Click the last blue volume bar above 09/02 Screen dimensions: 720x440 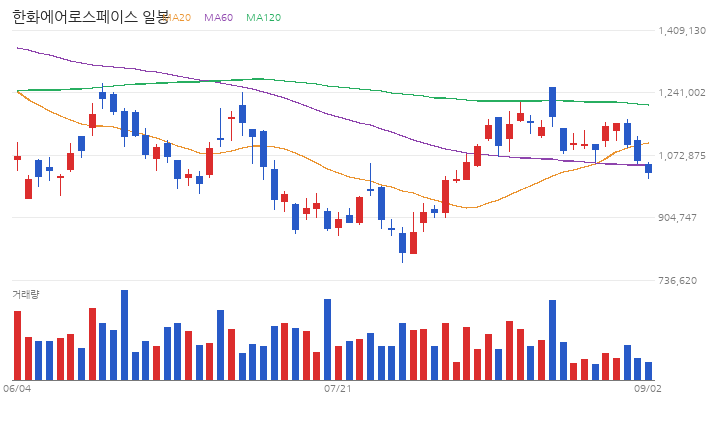[648, 371]
